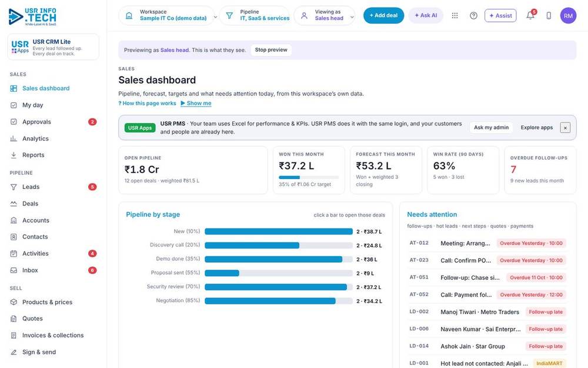Click the workspace building icon

tap(129, 15)
